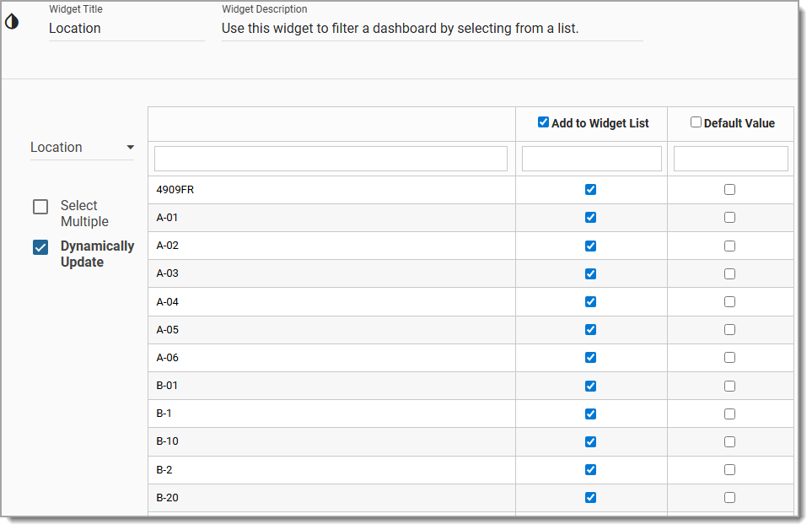
Task: Toggle the Default Value checkbox for A-04
Action: point(730,301)
